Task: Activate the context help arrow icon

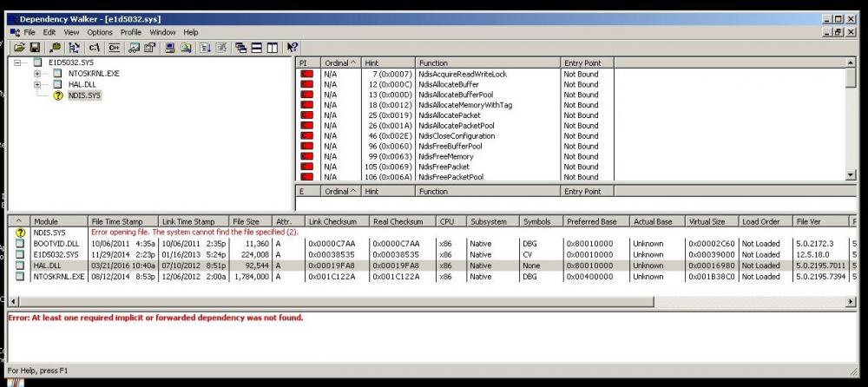Action: point(293,47)
